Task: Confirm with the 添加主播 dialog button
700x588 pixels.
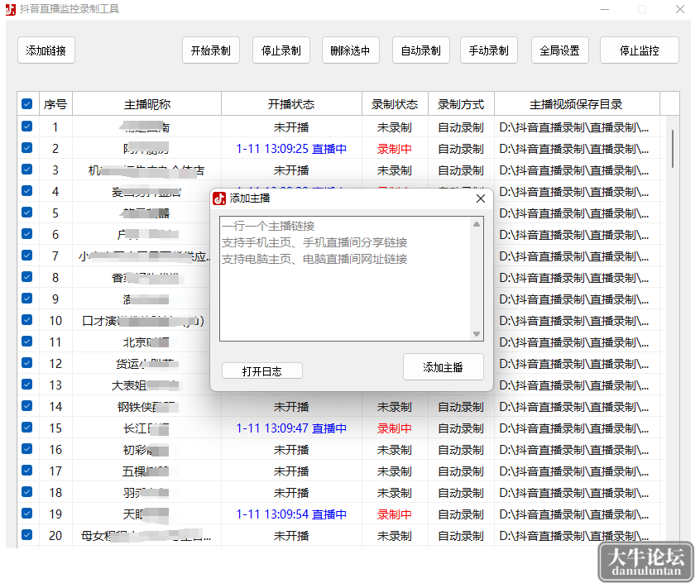Action: pyautogui.click(x=443, y=367)
